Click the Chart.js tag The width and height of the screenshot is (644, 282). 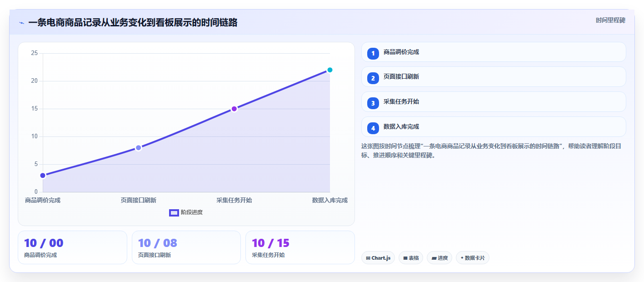(378, 258)
